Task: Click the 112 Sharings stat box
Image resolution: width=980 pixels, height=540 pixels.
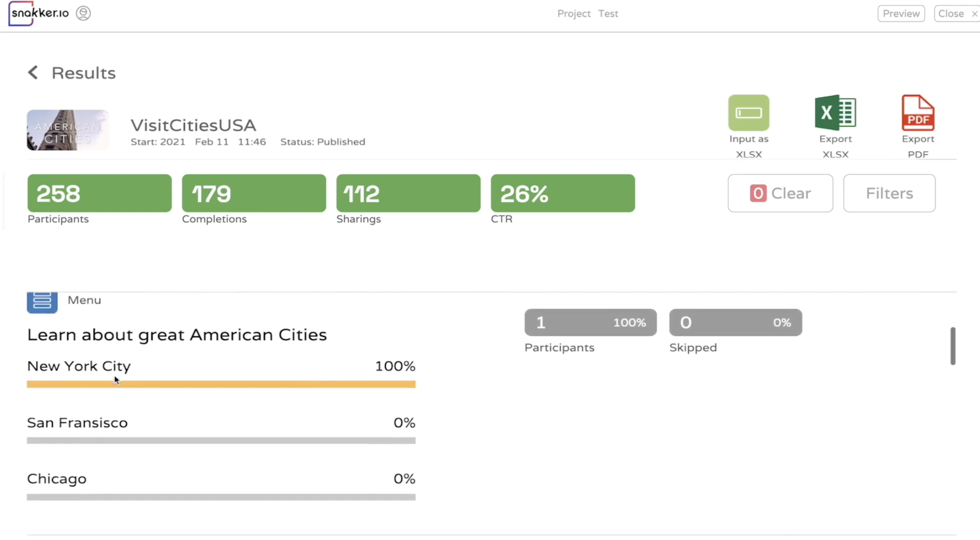Action: click(x=408, y=193)
